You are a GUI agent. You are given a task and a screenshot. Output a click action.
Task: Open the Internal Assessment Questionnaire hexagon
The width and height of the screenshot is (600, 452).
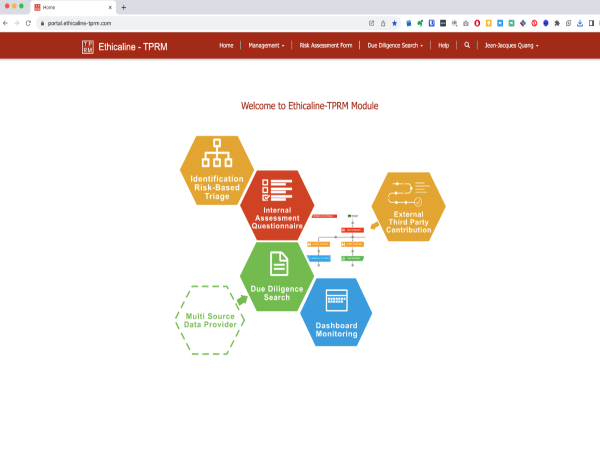tap(277, 205)
